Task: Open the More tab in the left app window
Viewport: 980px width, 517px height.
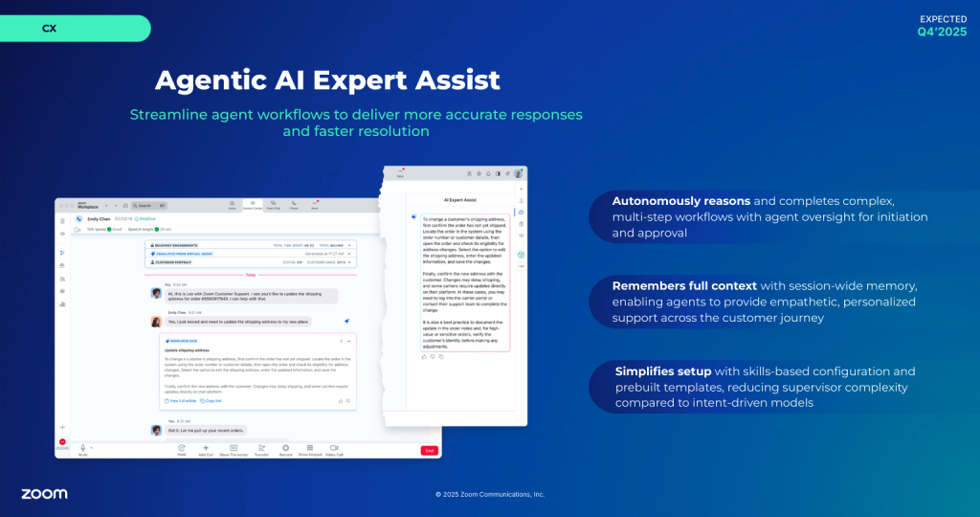Action: click(314, 205)
